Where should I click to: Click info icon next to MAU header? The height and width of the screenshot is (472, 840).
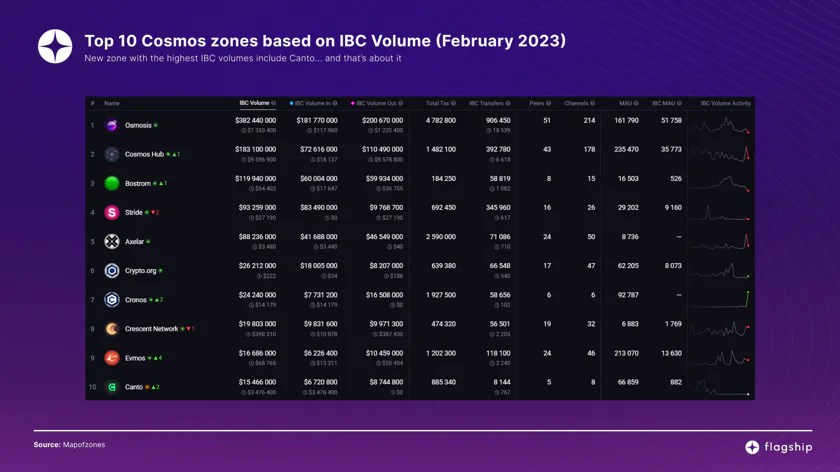(636, 103)
